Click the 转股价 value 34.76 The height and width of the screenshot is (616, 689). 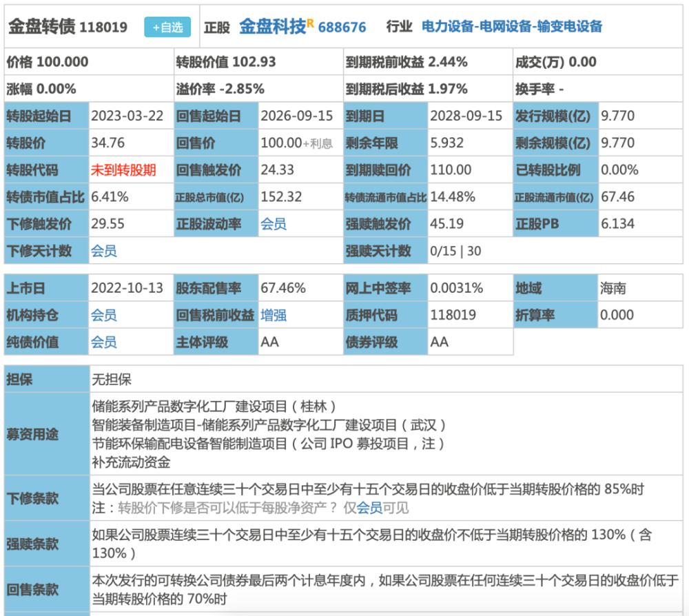[107, 143]
